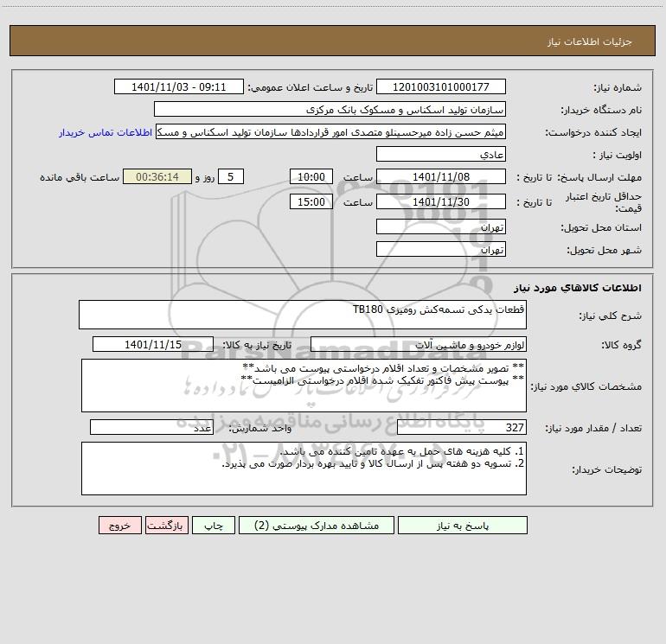Click the label حداقل تاریخ اعتبار قیمت
This screenshot has height=644, width=666.
click(x=604, y=202)
